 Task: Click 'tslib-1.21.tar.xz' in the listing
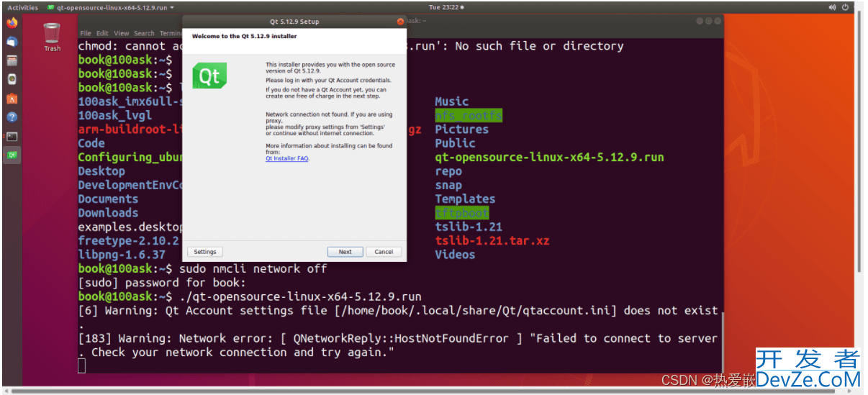click(492, 240)
